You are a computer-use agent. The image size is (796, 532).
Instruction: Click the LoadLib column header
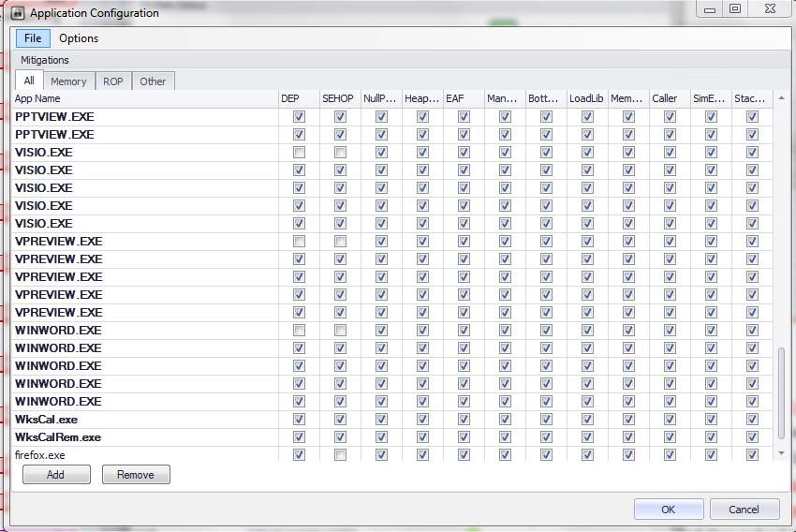587,98
